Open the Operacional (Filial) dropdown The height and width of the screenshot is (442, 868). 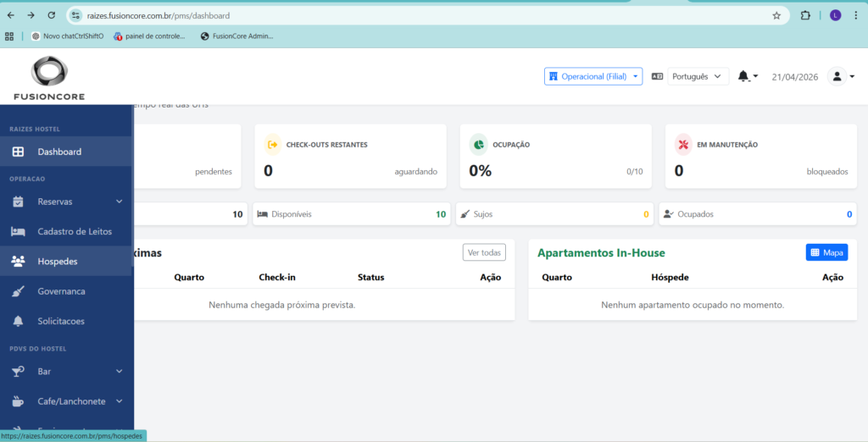click(593, 76)
